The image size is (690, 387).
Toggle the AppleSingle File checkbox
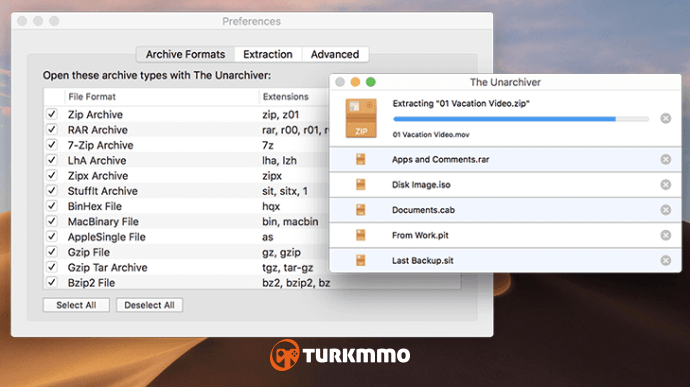[x=52, y=236]
